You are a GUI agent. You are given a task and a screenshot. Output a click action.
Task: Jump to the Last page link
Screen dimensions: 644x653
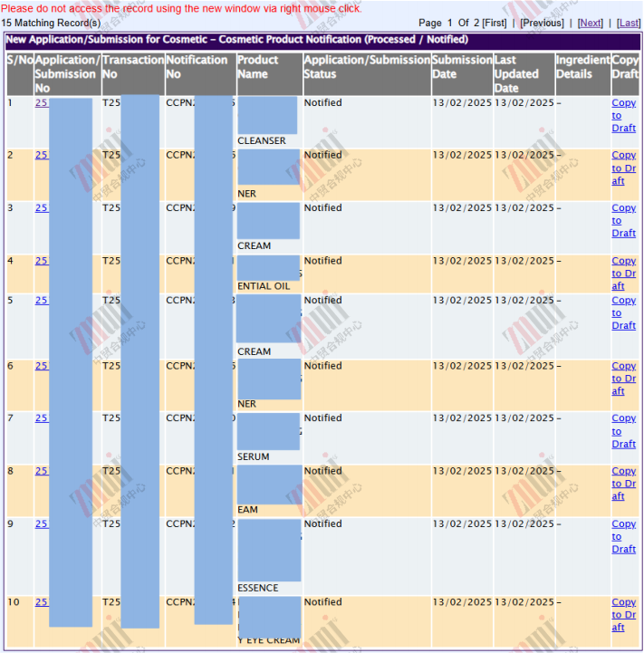click(629, 23)
